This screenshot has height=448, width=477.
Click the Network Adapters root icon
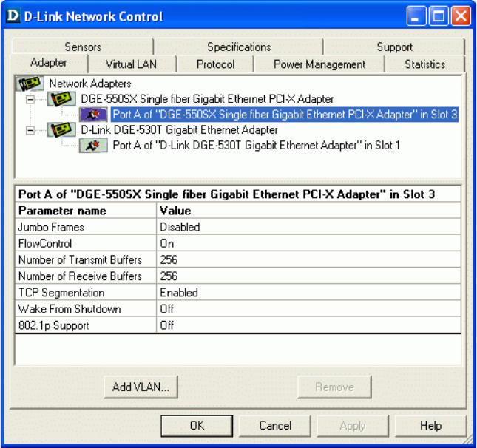pos(30,84)
